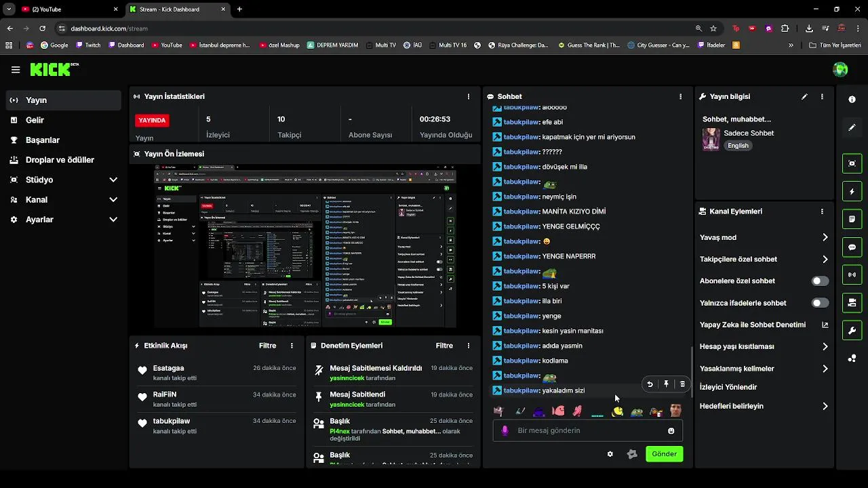This screenshot has width=868, height=488.
Task: Open the Etkinlik Akışı Filtre dropdown
Action: (267, 346)
